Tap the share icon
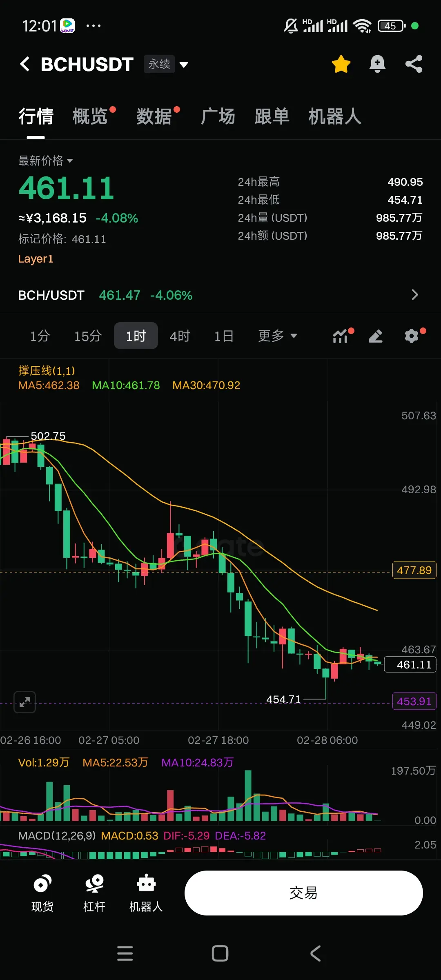The height and width of the screenshot is (980, 441). tap(414, 64)
